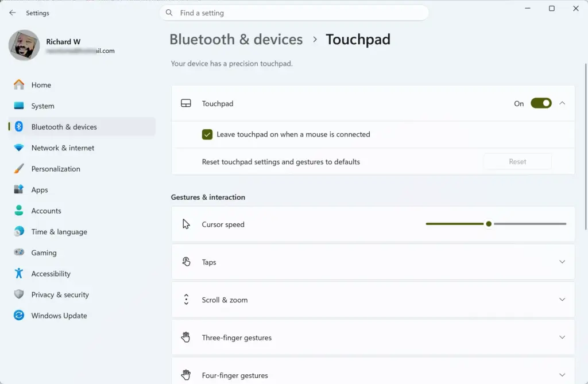Collapse the Touchpad section chevron

(x=562, y=103)
